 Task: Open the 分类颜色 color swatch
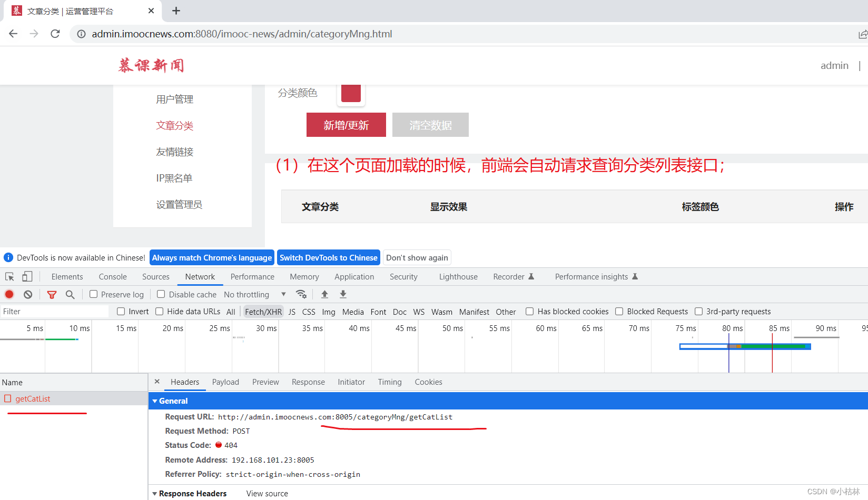pos(351,93)
